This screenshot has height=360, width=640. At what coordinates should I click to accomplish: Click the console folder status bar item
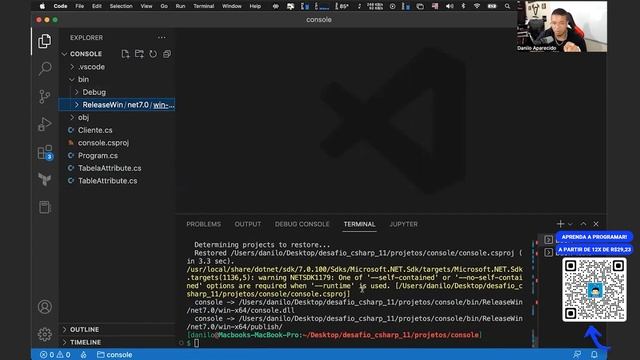(115, 355)
